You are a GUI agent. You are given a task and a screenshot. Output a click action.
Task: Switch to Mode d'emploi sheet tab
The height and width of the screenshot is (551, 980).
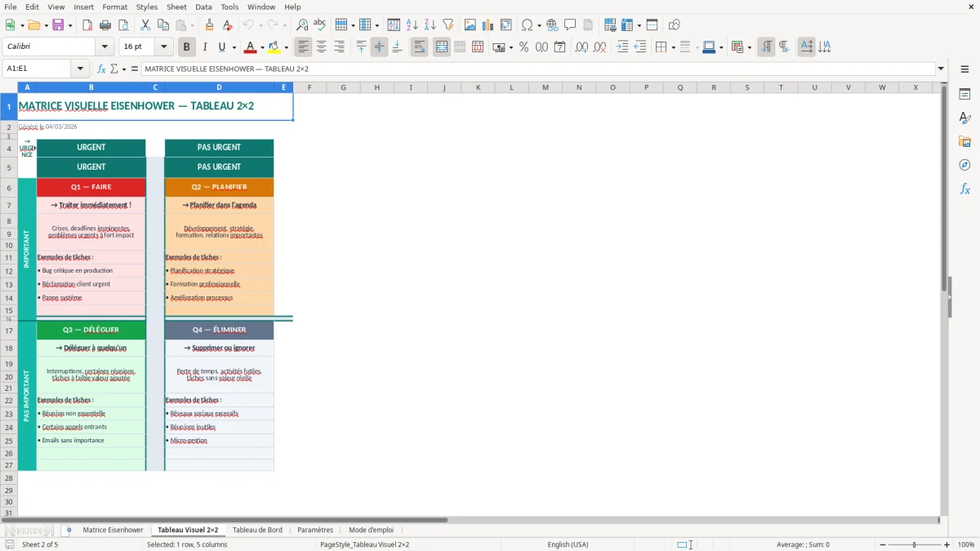point(371,530)
